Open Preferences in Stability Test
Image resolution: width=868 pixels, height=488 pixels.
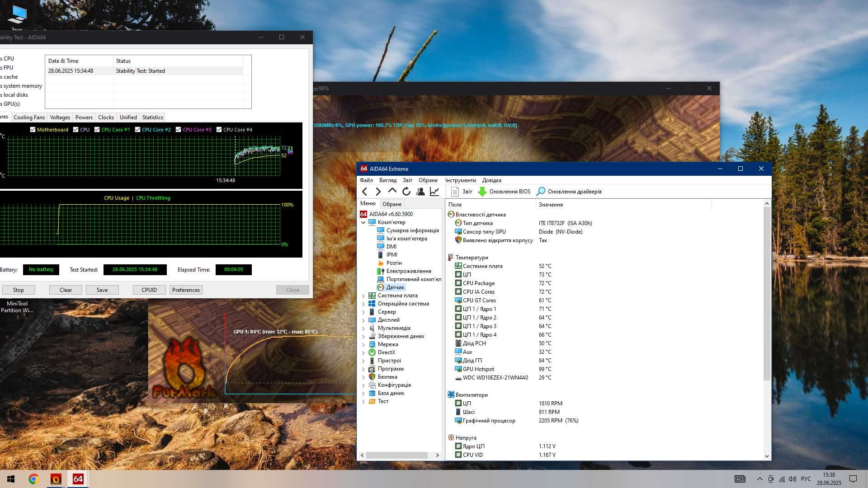pyautogui.click(x=186, y=290)
